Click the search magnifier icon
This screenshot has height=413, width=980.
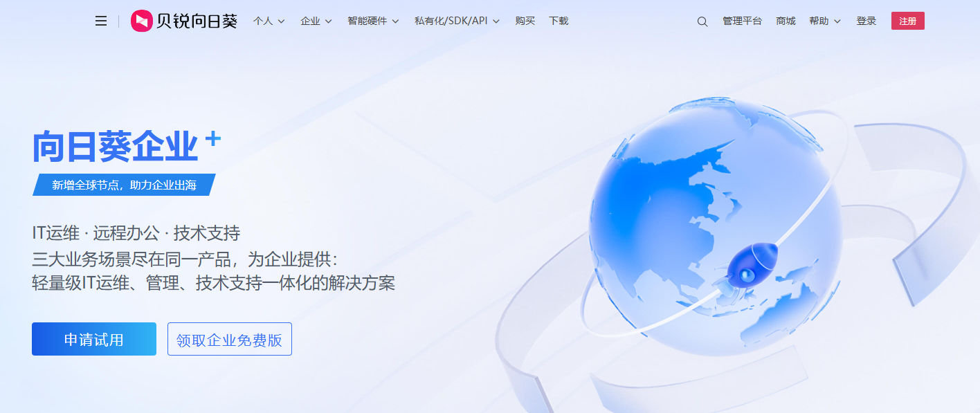coord(702,21)
